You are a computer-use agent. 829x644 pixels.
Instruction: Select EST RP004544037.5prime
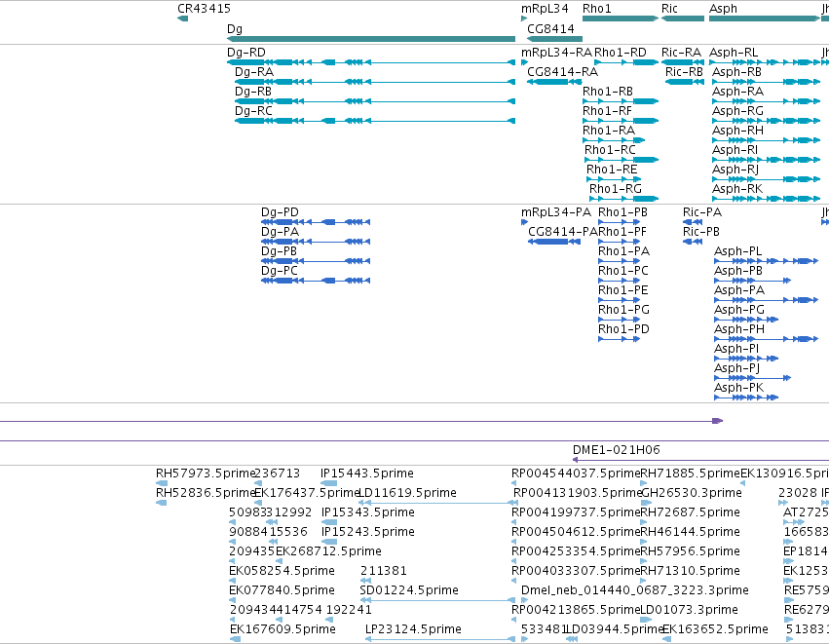tap(513, 483)
